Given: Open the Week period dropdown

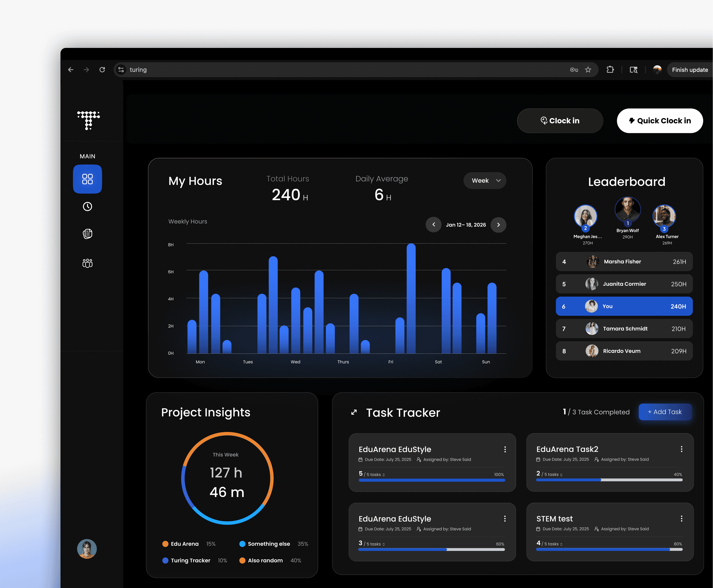Looking at the screenshot, I should click(485, 181).
